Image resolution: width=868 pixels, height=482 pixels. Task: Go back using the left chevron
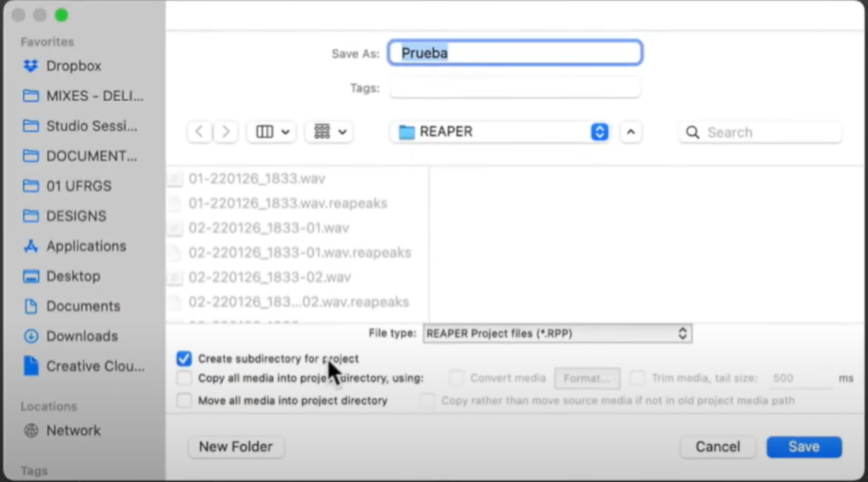coord(199,132)
